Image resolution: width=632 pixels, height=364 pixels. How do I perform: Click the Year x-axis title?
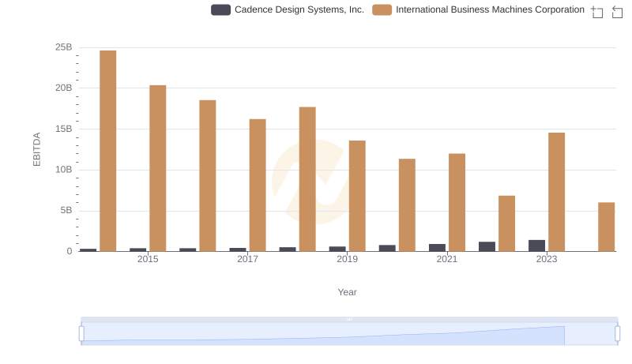pyautogui.click(x=347, y=292)
